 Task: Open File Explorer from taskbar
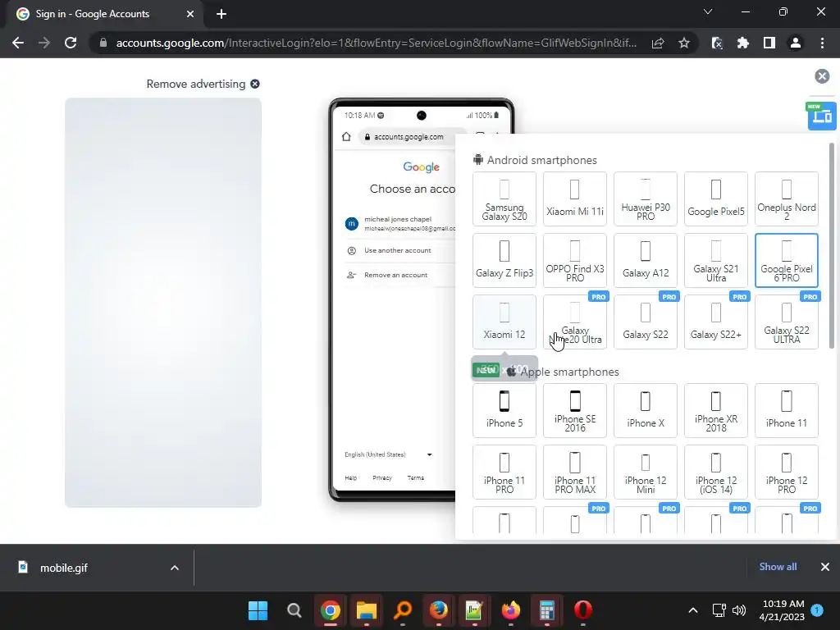point(367,610)
